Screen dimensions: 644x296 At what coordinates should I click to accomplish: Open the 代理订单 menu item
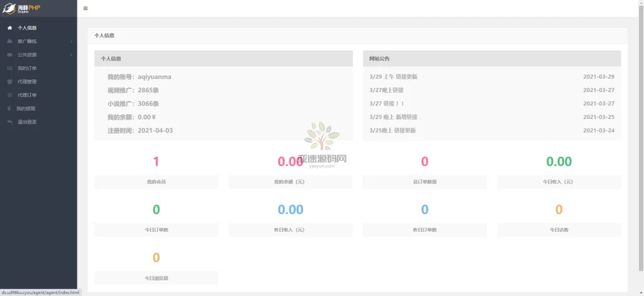(x=27, y=95)
